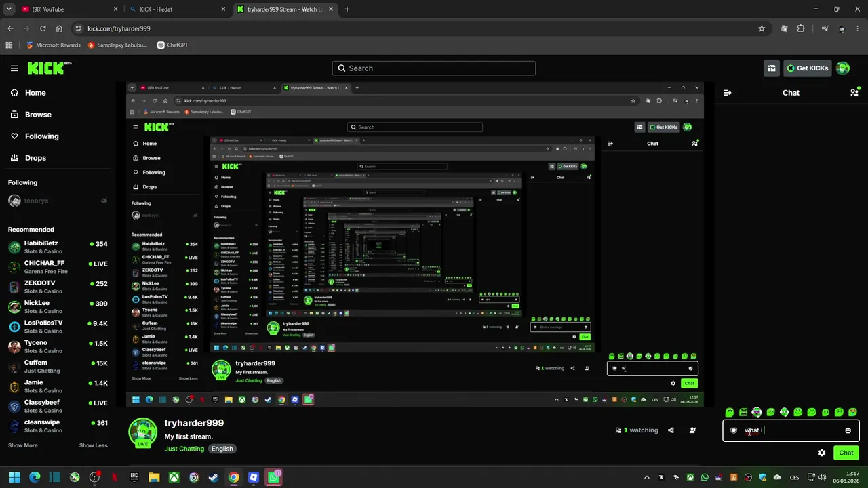Reload the page
868x488 pixels.
43,28
